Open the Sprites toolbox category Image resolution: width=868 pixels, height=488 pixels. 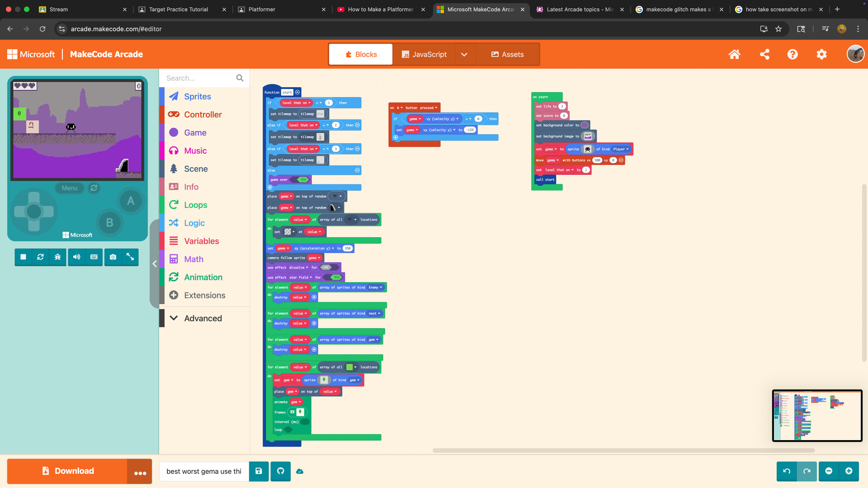click(197, 96)
